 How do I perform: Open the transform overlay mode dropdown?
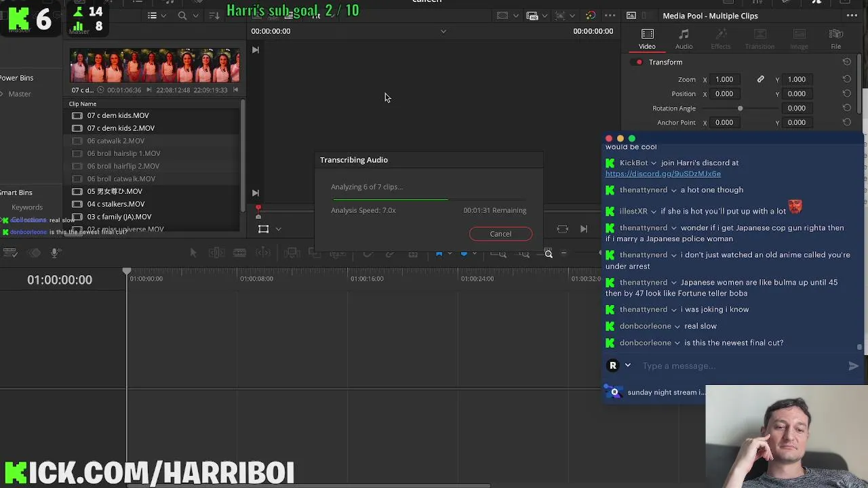(x=278, y=229)
